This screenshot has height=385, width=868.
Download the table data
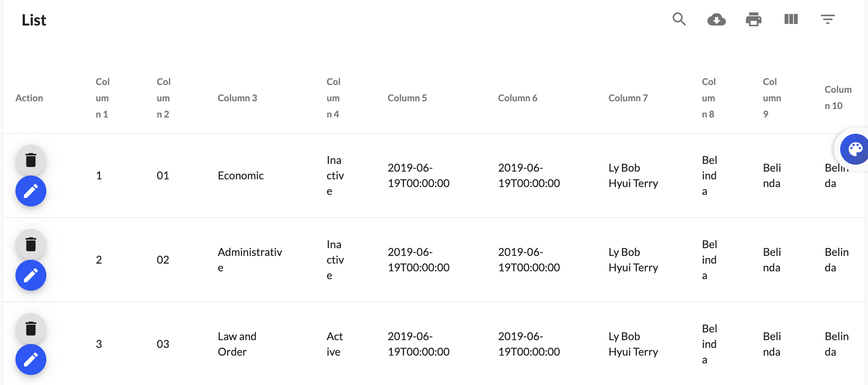click(716, 19)
